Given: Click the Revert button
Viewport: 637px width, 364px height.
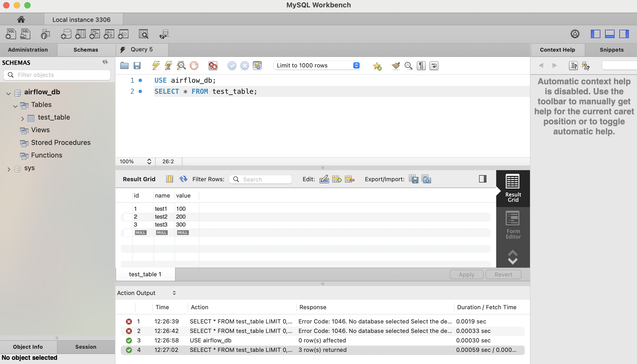Looking at the screenshot, I should tap(503, 274).
